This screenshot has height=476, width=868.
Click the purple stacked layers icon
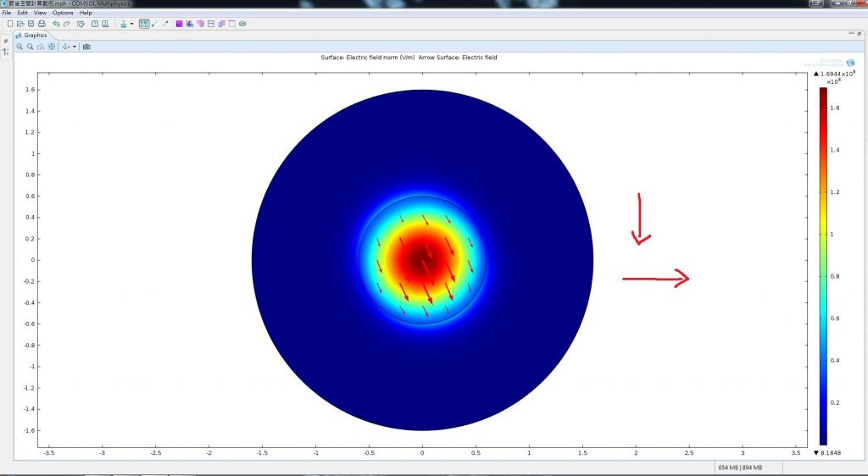pyautogui.click(x=221, y=24)
